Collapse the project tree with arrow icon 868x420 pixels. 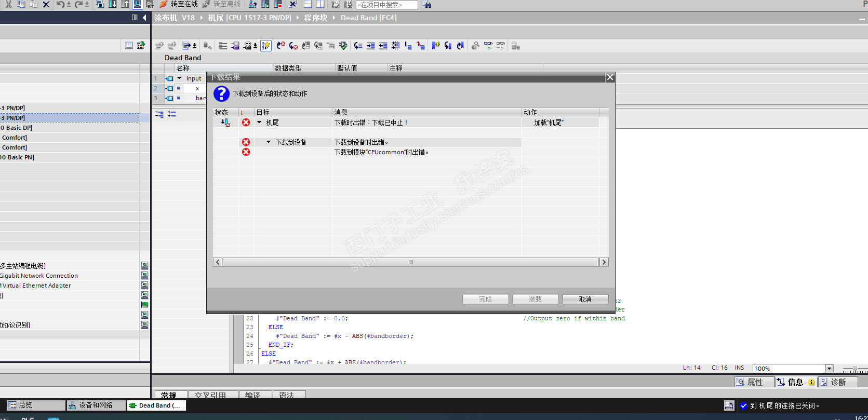coord(144,18)
